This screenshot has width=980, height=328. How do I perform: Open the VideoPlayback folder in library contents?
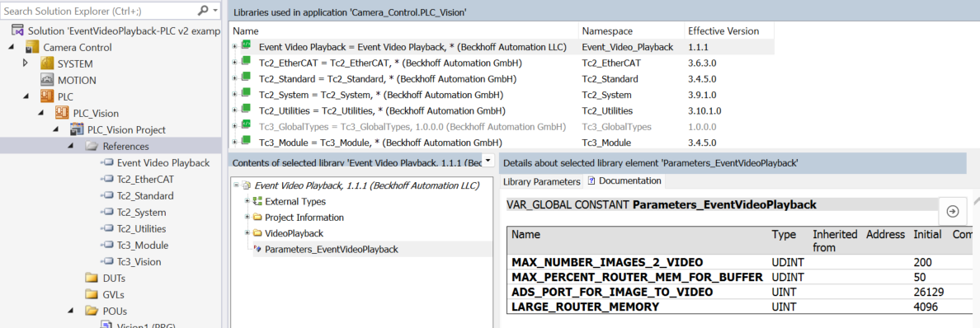(294, 233)
